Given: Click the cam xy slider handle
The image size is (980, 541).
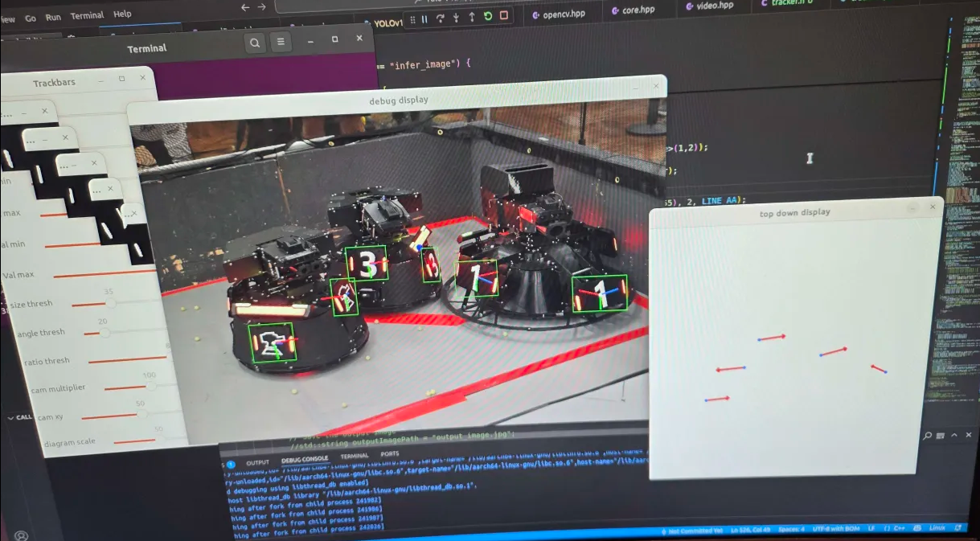Looking at the screenshot, I should [x=141, y=414].
